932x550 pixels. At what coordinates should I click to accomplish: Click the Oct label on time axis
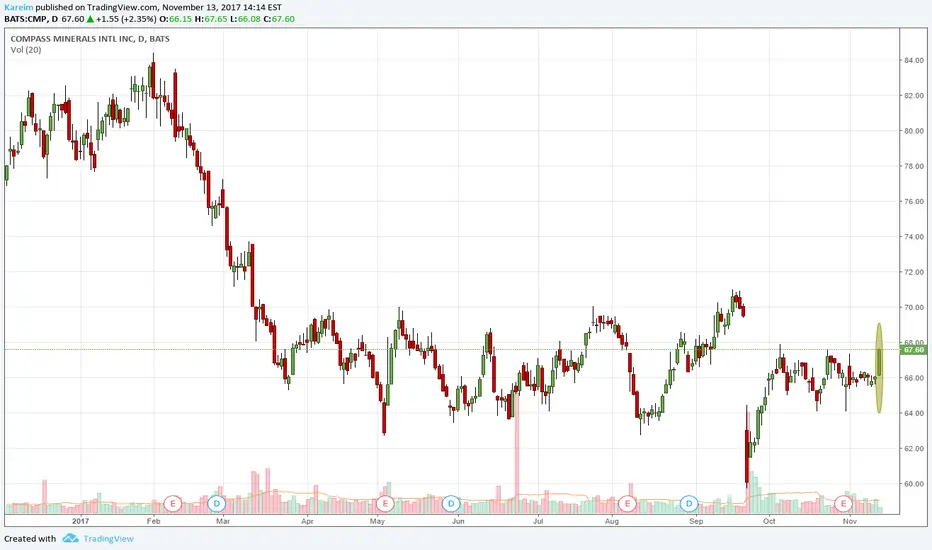pos(769,521)
